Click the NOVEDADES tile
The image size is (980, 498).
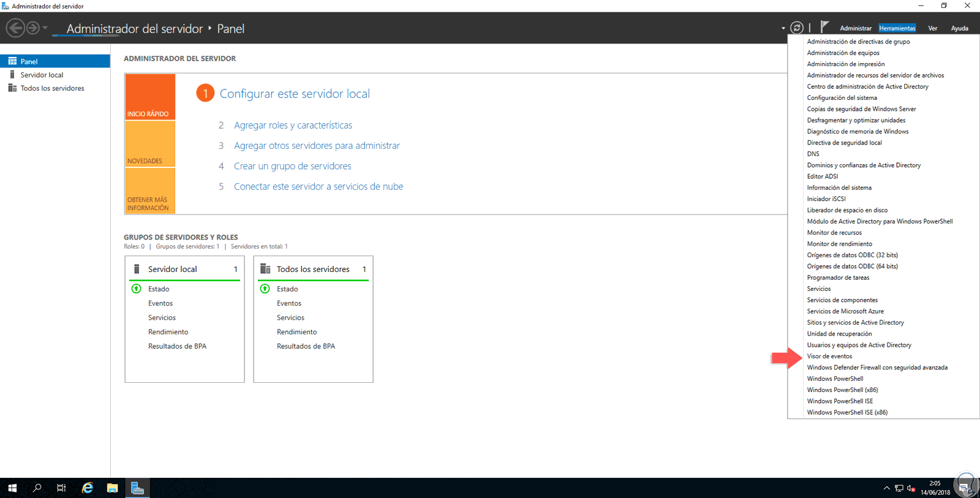pyautogui.click(x=150, y=144)
